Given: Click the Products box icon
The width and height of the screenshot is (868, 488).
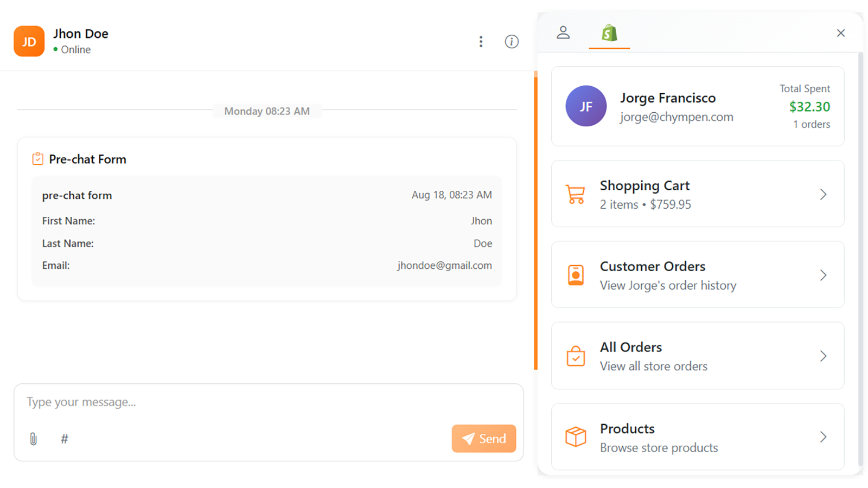Looking at the screenshot, I should (x=575, y=437).
